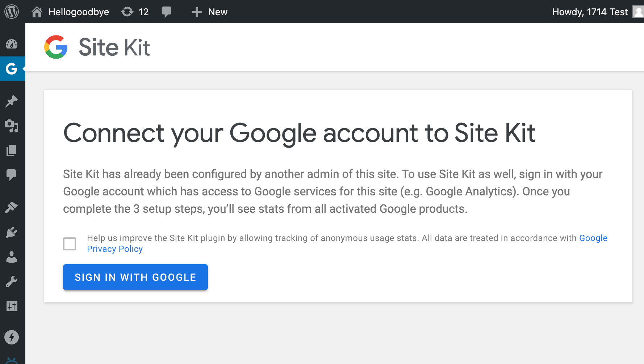Open Plugins via the plug icon
The image size is (644, 364).
point(12,232)
